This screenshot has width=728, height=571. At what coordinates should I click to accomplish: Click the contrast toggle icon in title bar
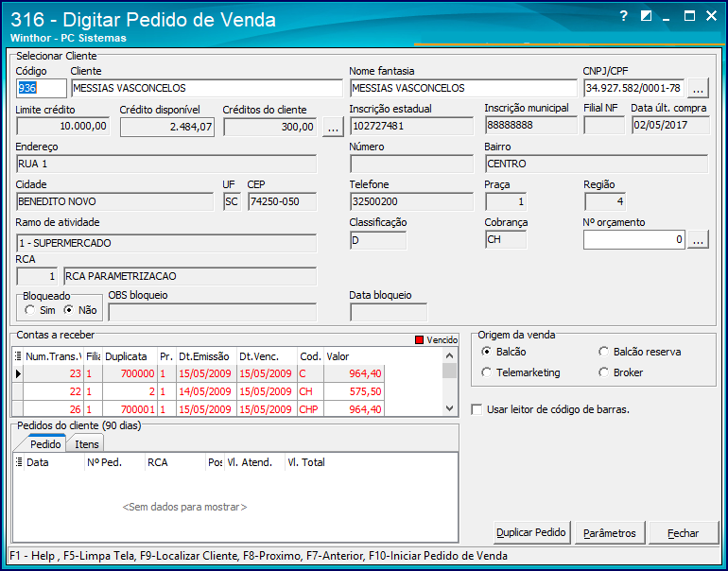coord(646,16)
